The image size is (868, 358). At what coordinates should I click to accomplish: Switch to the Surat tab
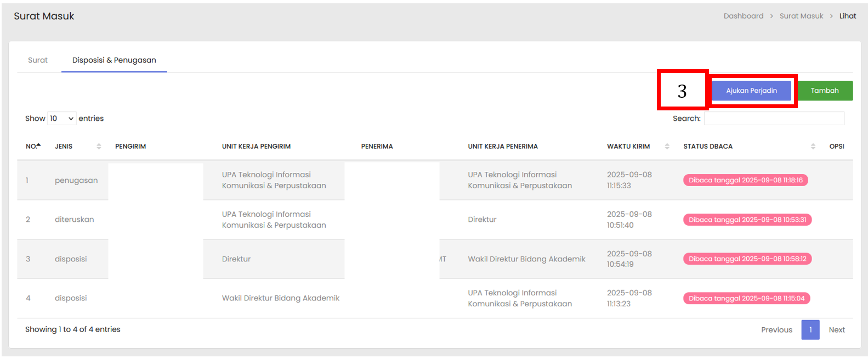tap(38, 60)
